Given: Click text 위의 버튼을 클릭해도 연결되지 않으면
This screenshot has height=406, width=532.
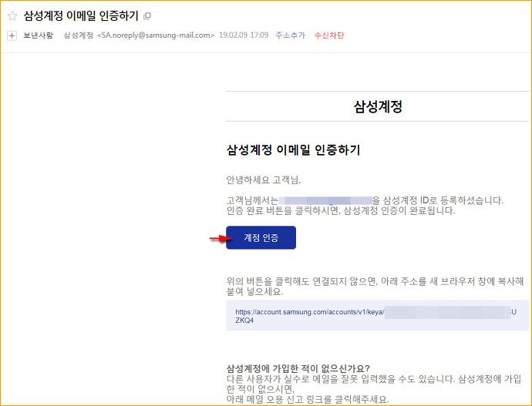Looking at the screenshot, I should (x=301, y=281).
